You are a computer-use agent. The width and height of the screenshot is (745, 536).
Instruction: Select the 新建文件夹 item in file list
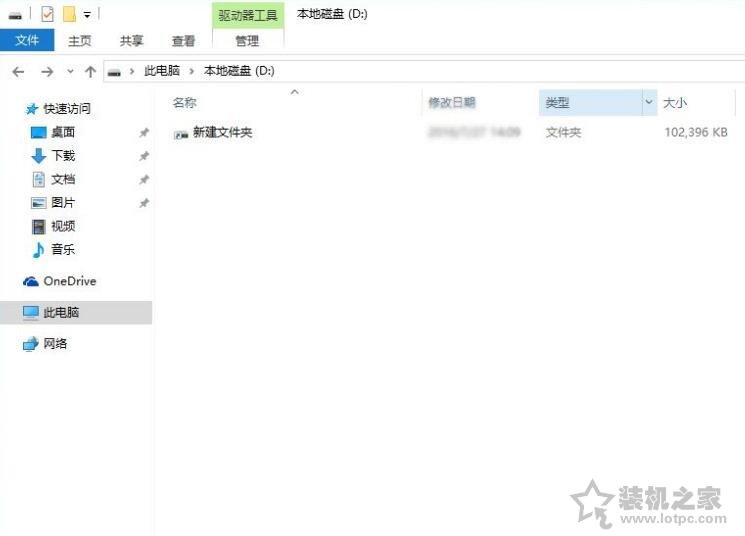click(x=222, y=133)
